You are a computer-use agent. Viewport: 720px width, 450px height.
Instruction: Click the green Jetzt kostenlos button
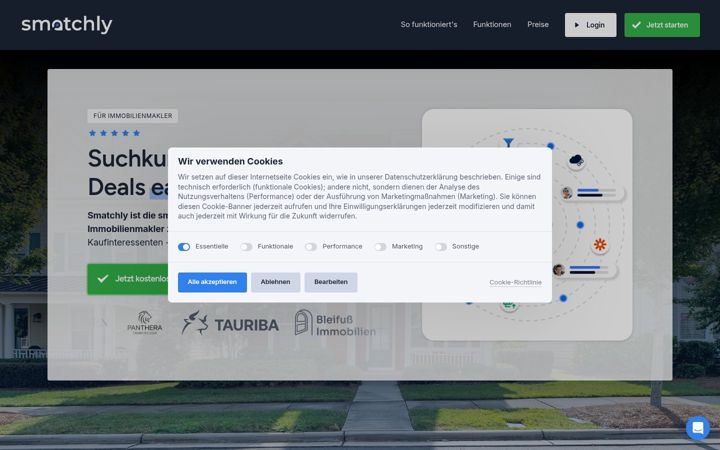coord(128,279)
